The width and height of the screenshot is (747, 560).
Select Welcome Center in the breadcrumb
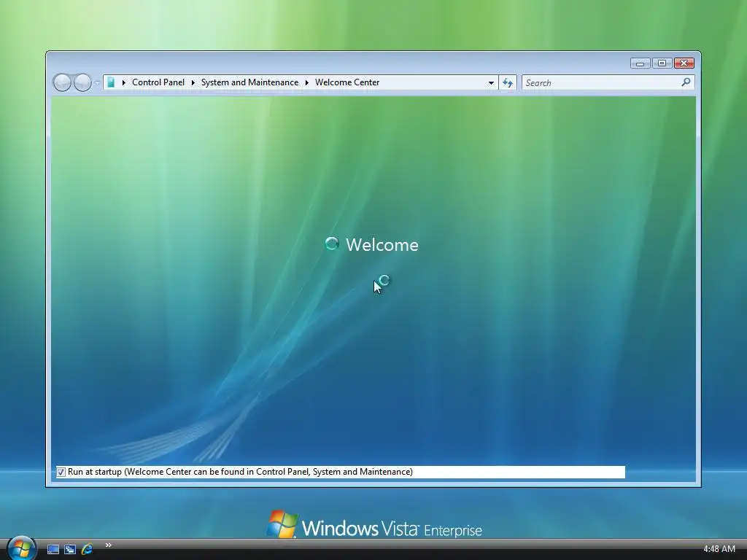pyautogui.click(x=347, y=82)
